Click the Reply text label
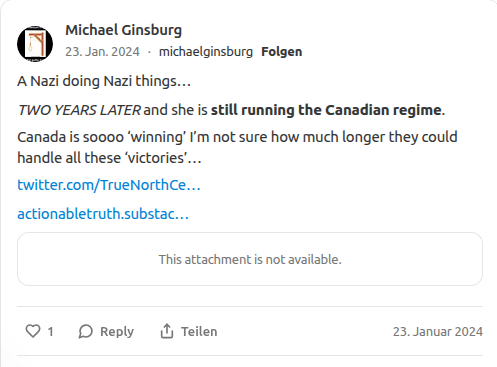This screenshot has height=367, width=497. tap(117, 332)
